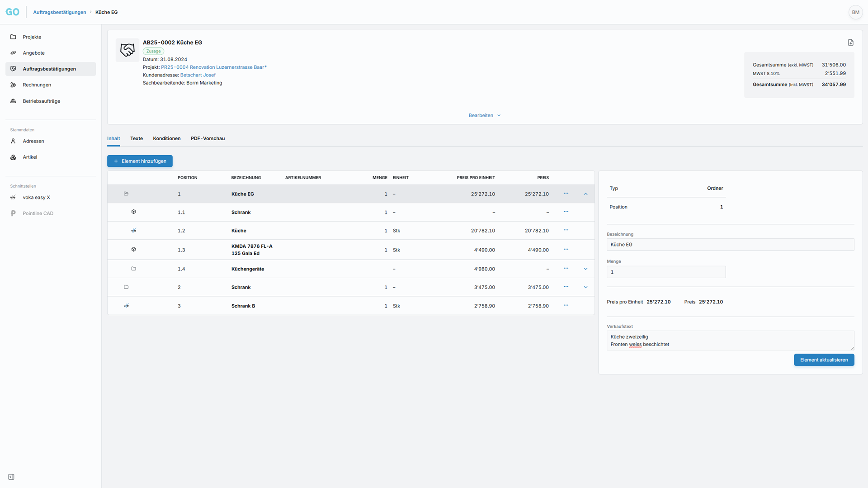Expand the Schrank position 2 row

tap(585, 287)
